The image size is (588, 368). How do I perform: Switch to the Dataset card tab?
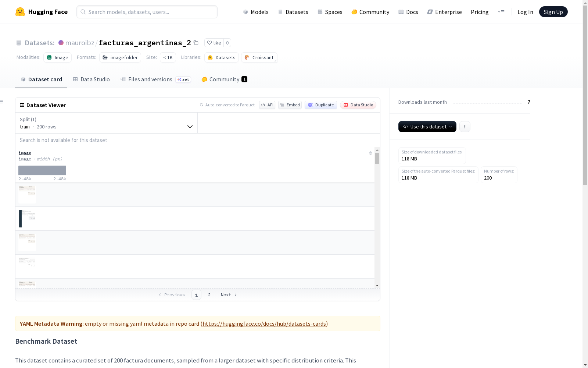pyautogui.click(x=41, y=79)
